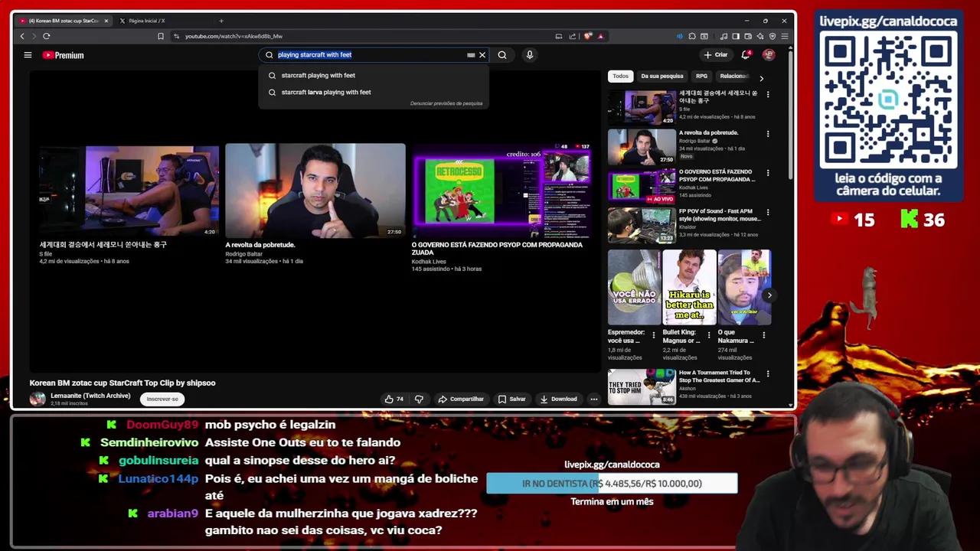Start voice search with the microphone
Image resolution: width=980 pixels, height=551 pixels.
point(529,55)
